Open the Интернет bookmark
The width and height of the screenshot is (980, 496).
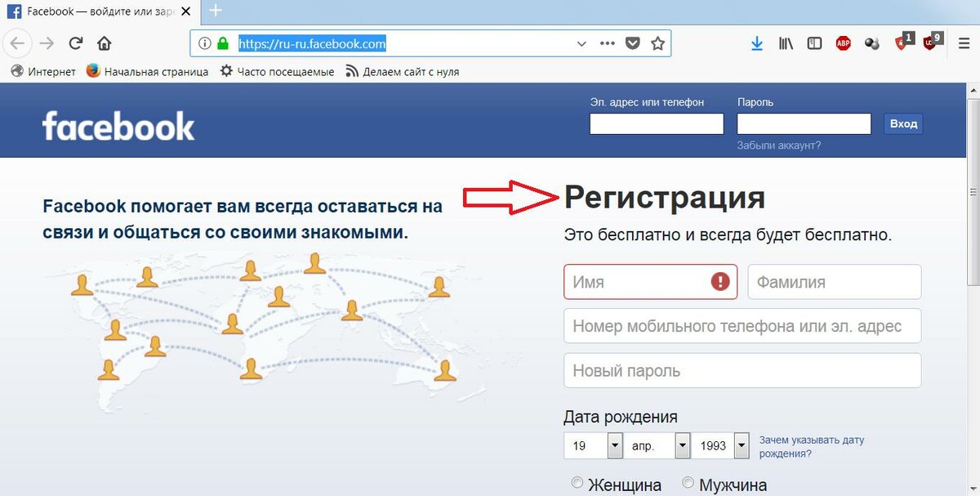tap(43, 71)
